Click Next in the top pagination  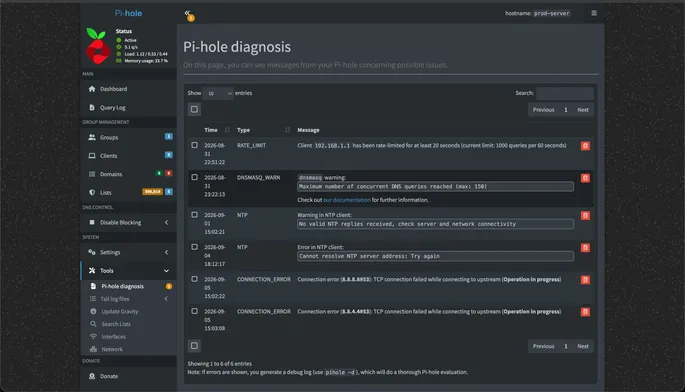583,110
